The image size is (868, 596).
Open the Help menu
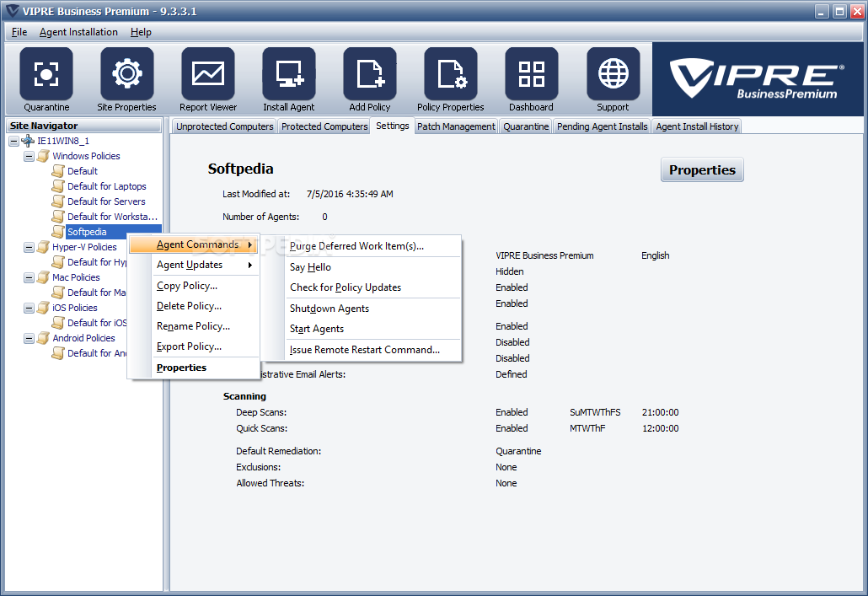click(x=141, y=31)
